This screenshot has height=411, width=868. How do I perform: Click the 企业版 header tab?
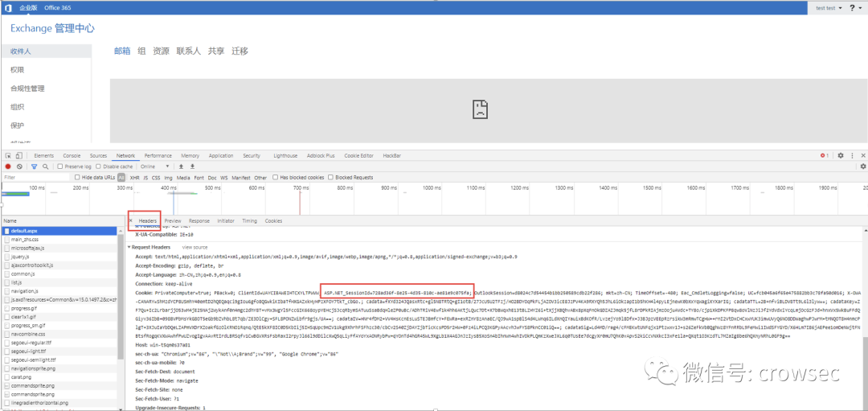pyautogui.click(x=27, y=8)
